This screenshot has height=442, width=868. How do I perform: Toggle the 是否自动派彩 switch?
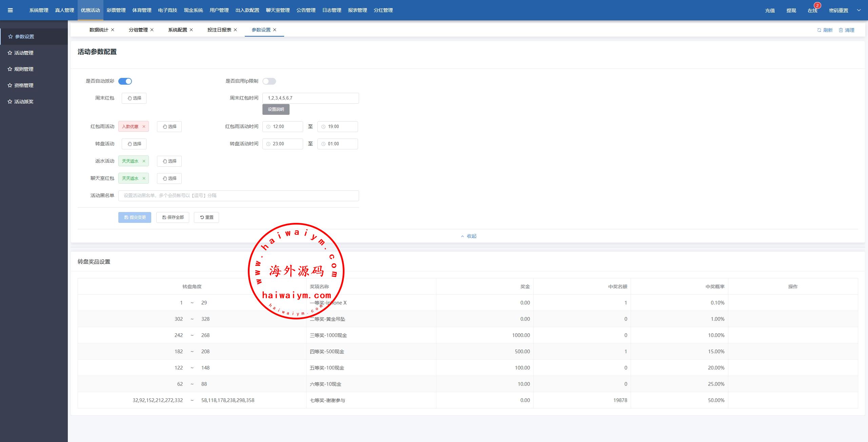125,81
